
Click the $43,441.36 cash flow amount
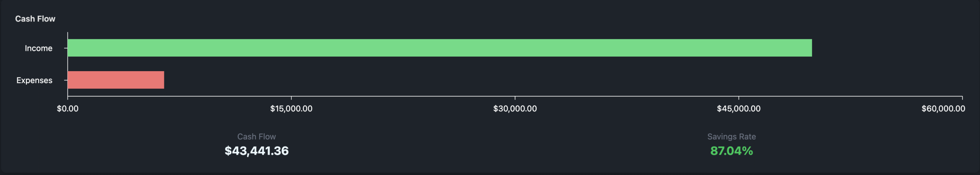256,151
